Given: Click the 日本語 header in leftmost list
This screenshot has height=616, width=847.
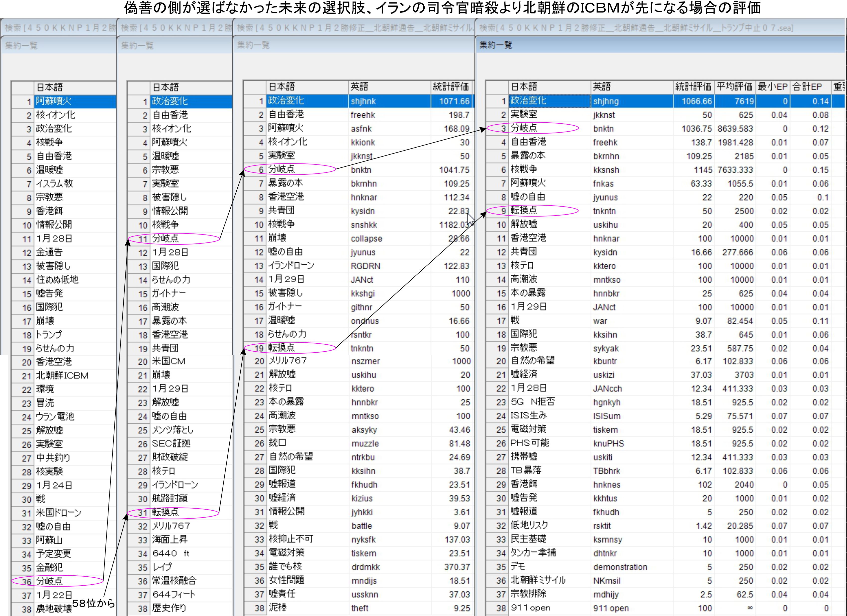Looking at the screenshot, I should tap(49, 87).
